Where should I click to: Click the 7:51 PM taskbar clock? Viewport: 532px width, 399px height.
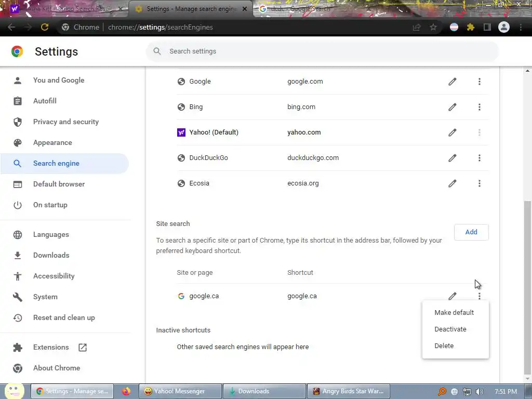pos(506,392)
